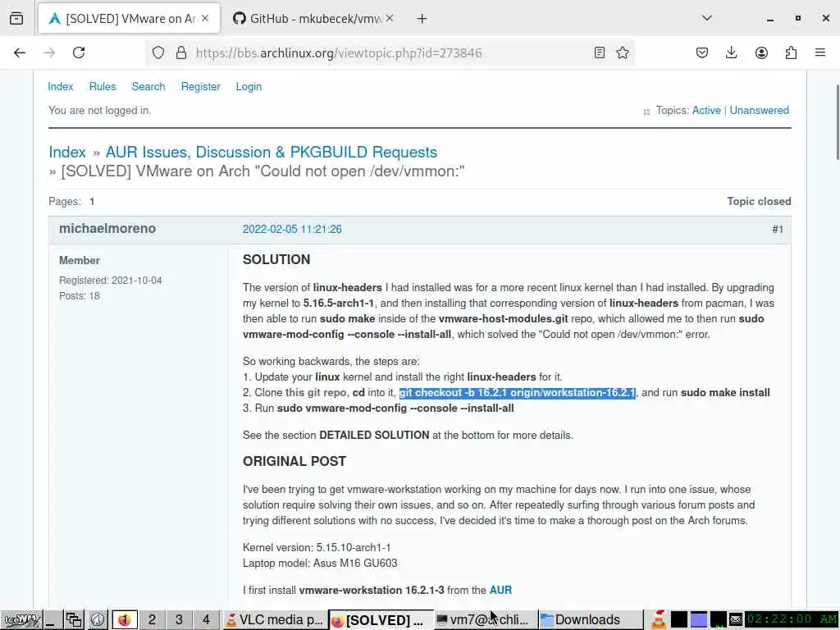
Task: Close the GitHub mkubecek tab
Action: [x=390, y=18]
